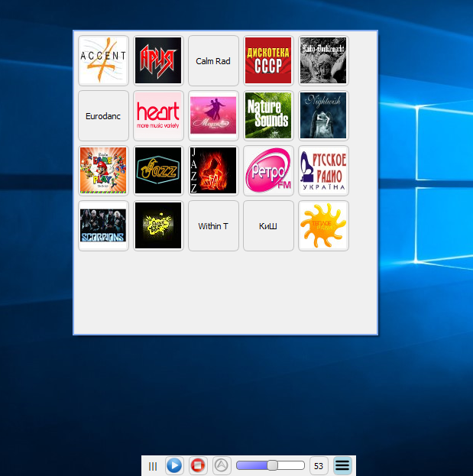Click the volume slider track
The width and height of the screenshot is (473, 476).
(x=271, y=465)
